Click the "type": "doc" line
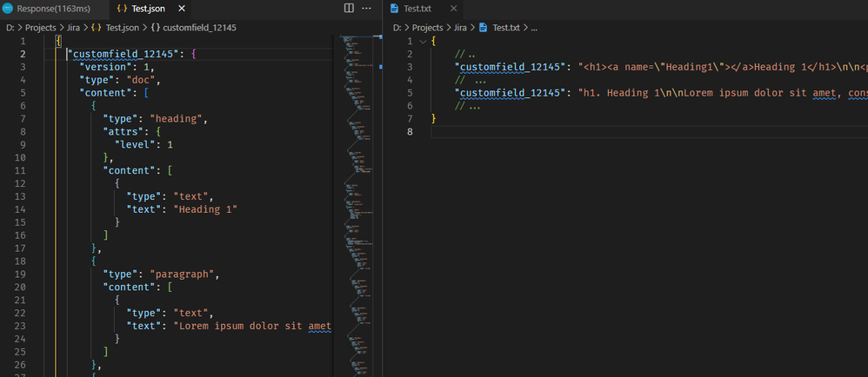Viewport: 868px width, 377px height. point(119,80)
